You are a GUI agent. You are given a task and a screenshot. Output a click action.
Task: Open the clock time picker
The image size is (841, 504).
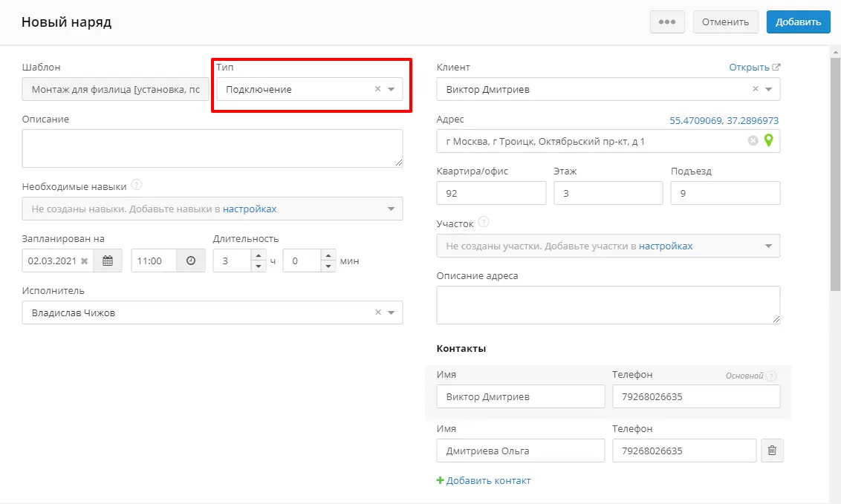click(191, 261)
